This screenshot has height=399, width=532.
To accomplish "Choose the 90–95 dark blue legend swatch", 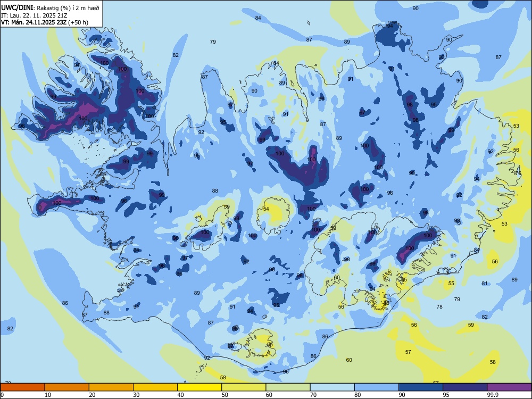I will [421, 387].
